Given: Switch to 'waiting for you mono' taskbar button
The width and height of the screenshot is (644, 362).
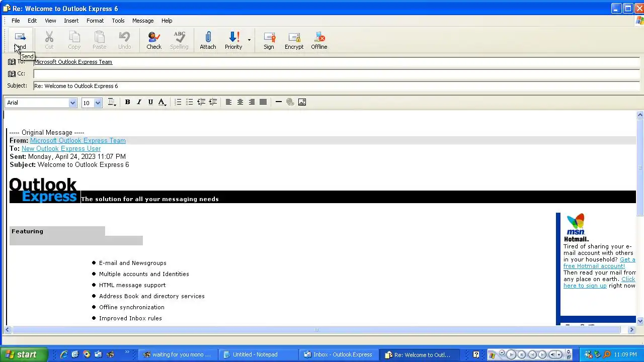Looking at the screenshot, I should click(177, 354).
